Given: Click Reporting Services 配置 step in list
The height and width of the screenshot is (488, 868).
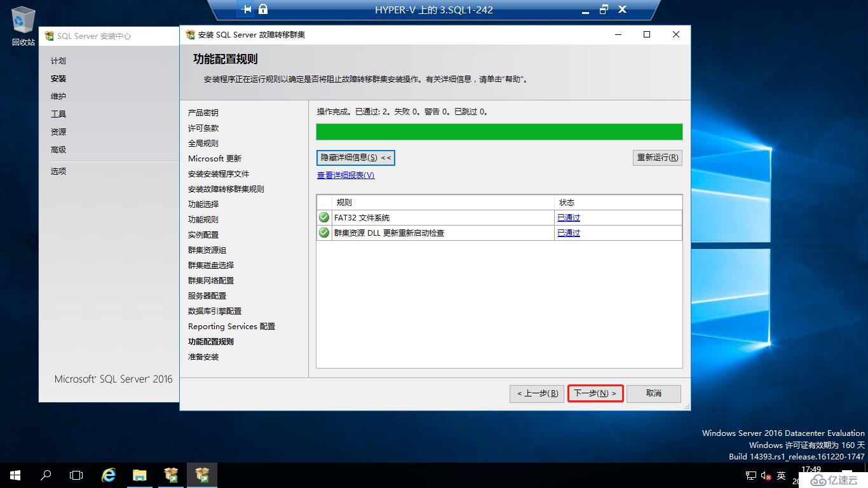Looking at the screenshot, I should pyautogui.click(x=231, y=327).
